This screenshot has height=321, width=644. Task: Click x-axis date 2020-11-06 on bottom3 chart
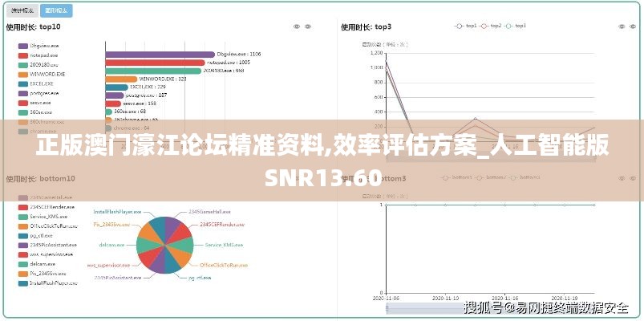386,298
